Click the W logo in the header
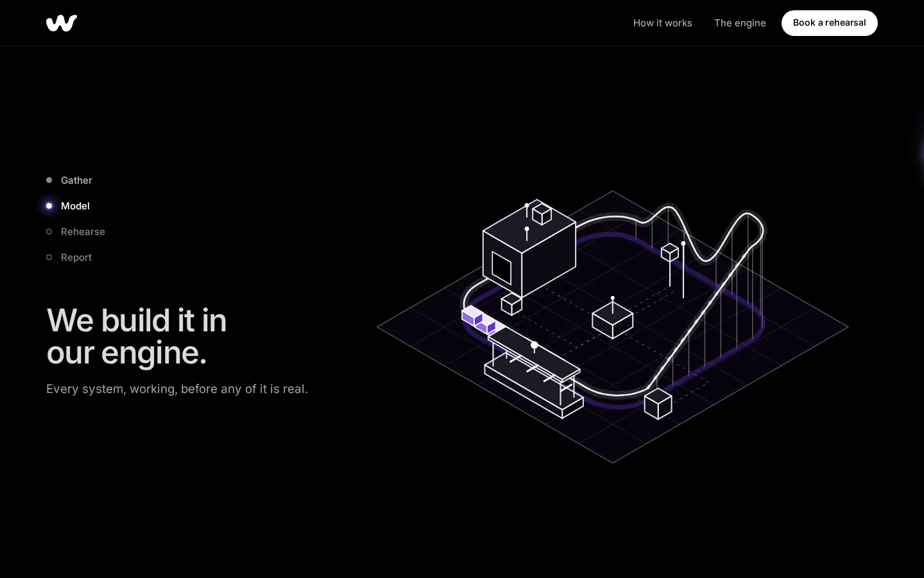This screenshot has width=924, height=578. 62,23
